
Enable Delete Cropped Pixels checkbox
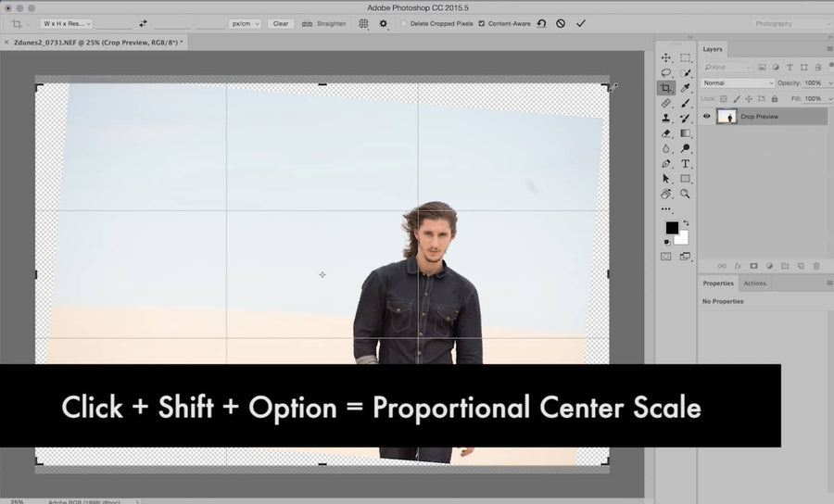click(x=404, y=24)
